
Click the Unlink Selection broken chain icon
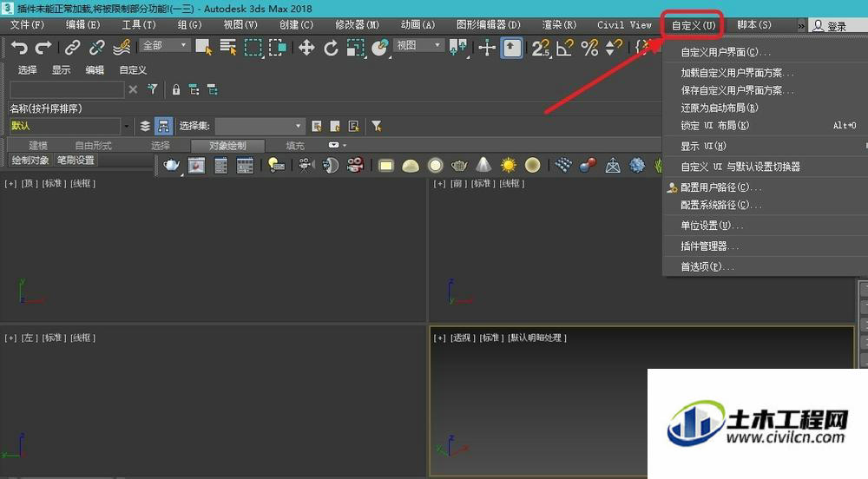[97, 48]
